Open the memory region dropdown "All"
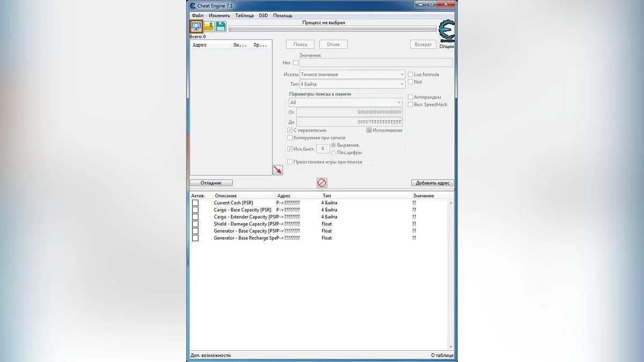The height and width of the screenshot is (362, 644). 345,102
